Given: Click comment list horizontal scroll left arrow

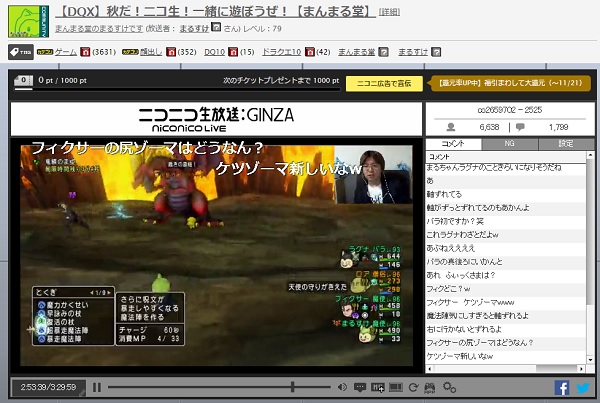Looking at the screenshot, I should (x=430, y=369).
